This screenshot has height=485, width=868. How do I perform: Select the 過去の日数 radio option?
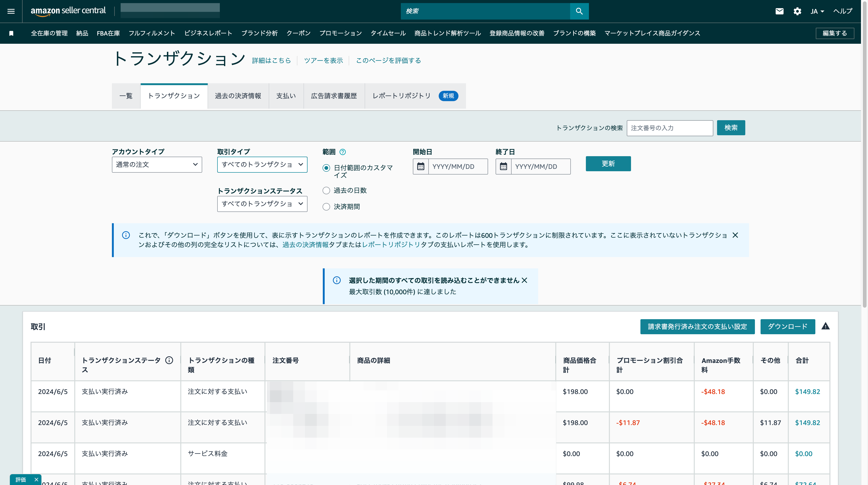coord(326,191)
